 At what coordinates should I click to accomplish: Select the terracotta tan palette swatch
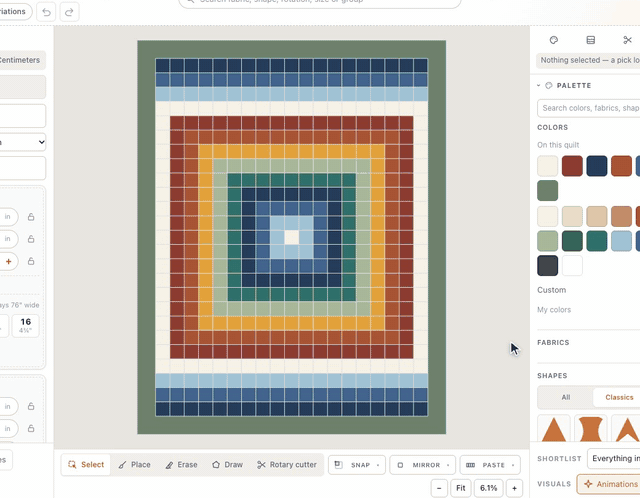point(621,216)
